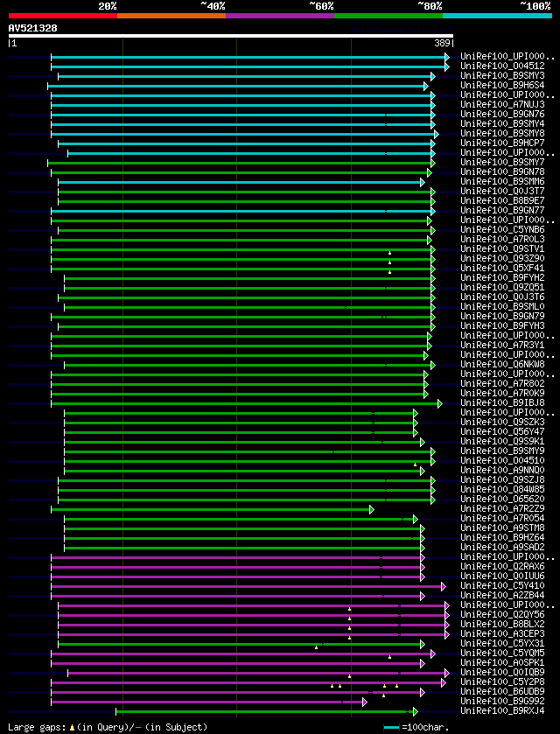Open hit UniRef100_A7R802

[502, 383]
